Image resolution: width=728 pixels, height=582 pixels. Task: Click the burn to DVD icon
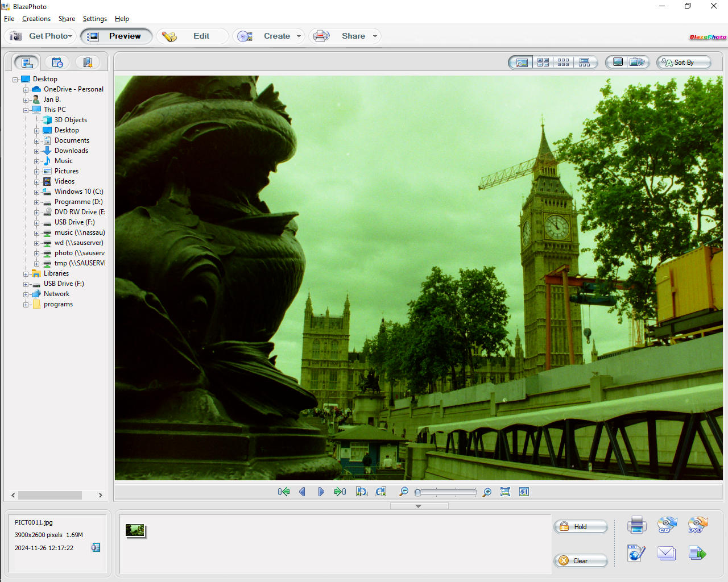(697, 525)
